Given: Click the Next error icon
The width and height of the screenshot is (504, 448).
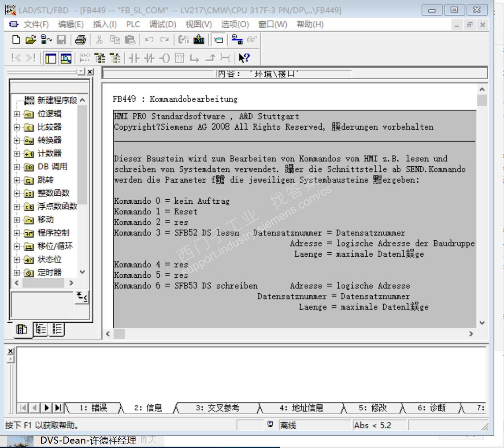Looking at the screenshot, I should point(30,58).
